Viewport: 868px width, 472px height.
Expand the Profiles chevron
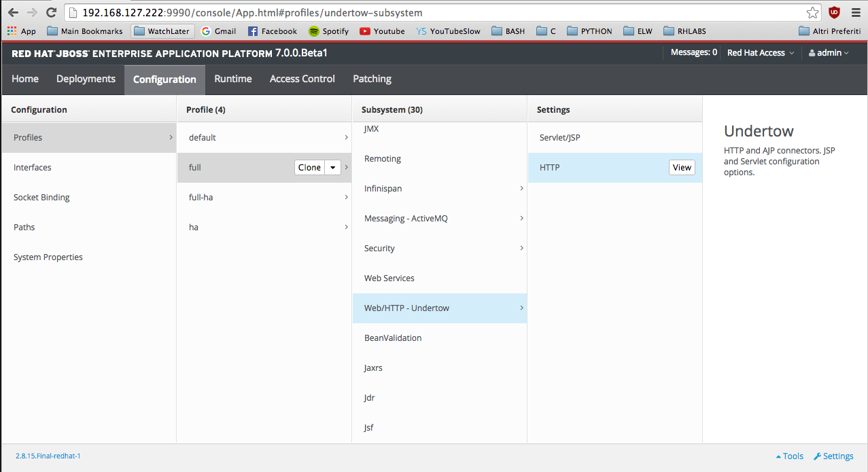click(170, 137)
